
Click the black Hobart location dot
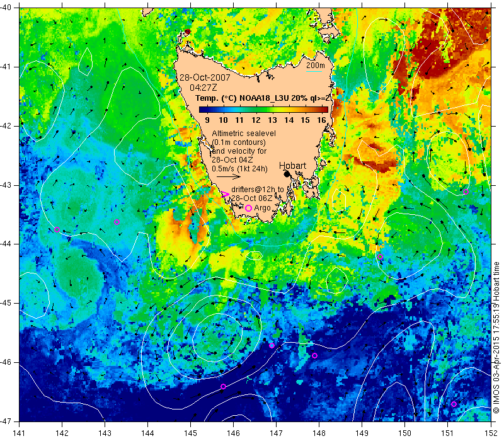pos(287,174)
